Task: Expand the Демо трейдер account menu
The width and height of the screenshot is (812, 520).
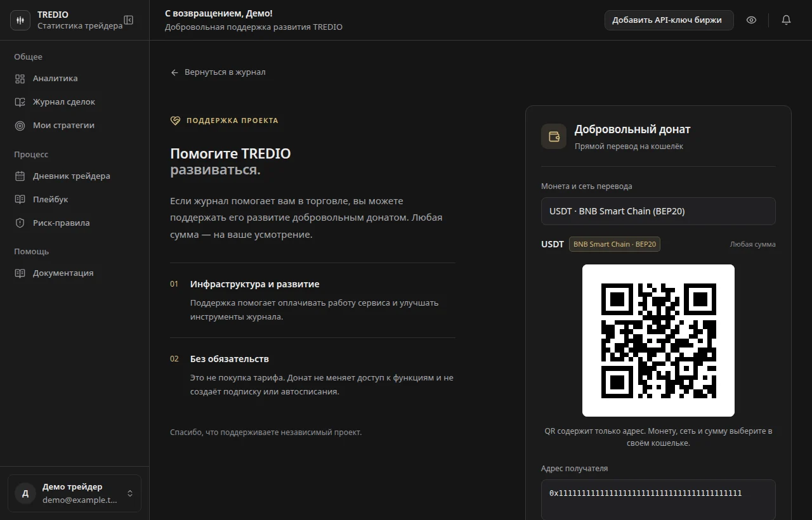Action: click(x=75, y=493)
